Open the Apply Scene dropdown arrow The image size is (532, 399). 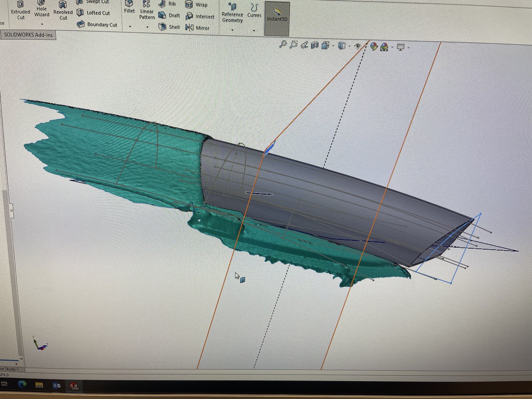392,47
